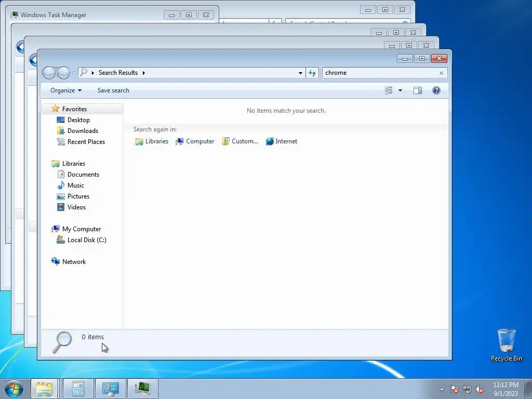This screenshot has height=399, width=532.
Task: Open the Recycle Bin desktop icon
Action: [507, 345]
